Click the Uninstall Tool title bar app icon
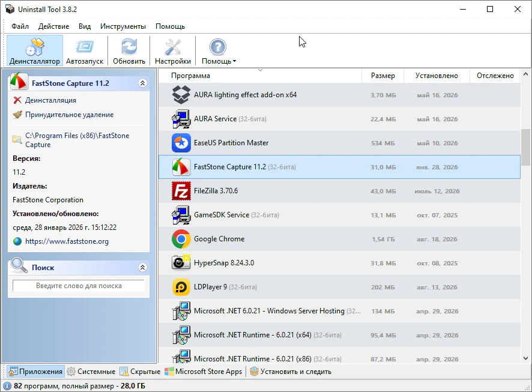Image resolution: width=532 pixels, height=392 pixels. coord(10,9)
